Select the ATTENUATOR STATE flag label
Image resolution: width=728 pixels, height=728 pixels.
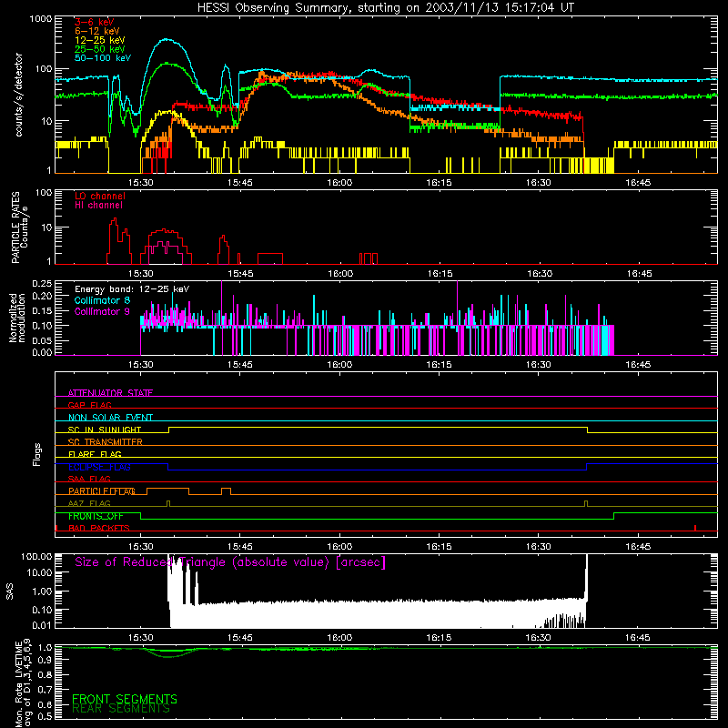pyautogui.click(x=110, y=393)
